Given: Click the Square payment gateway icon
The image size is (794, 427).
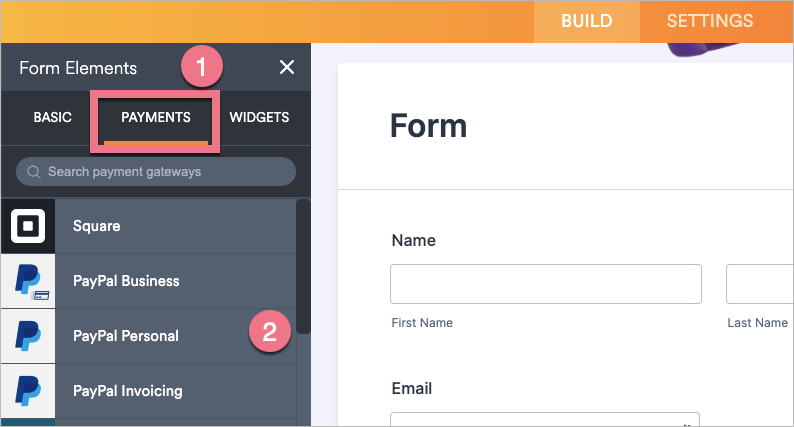Looking at the screenshot, I should pyautogui.click(x=27, y=227).
